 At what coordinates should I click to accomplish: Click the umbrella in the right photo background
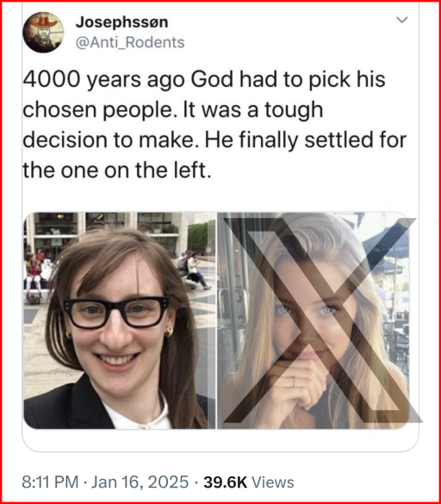[388, 247]
